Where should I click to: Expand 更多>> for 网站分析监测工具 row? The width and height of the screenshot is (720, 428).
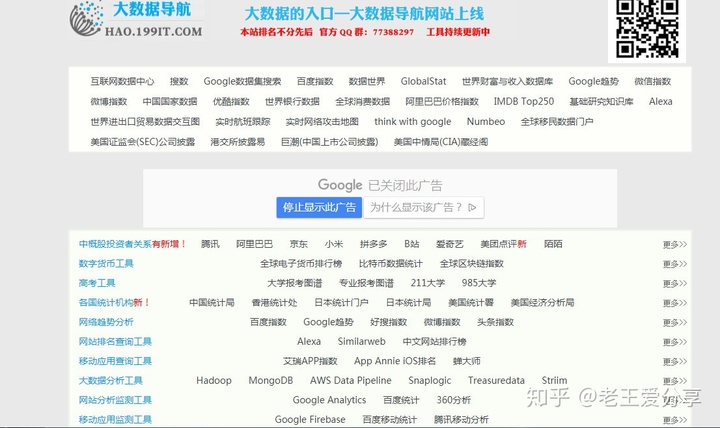(x=675, y=400)
